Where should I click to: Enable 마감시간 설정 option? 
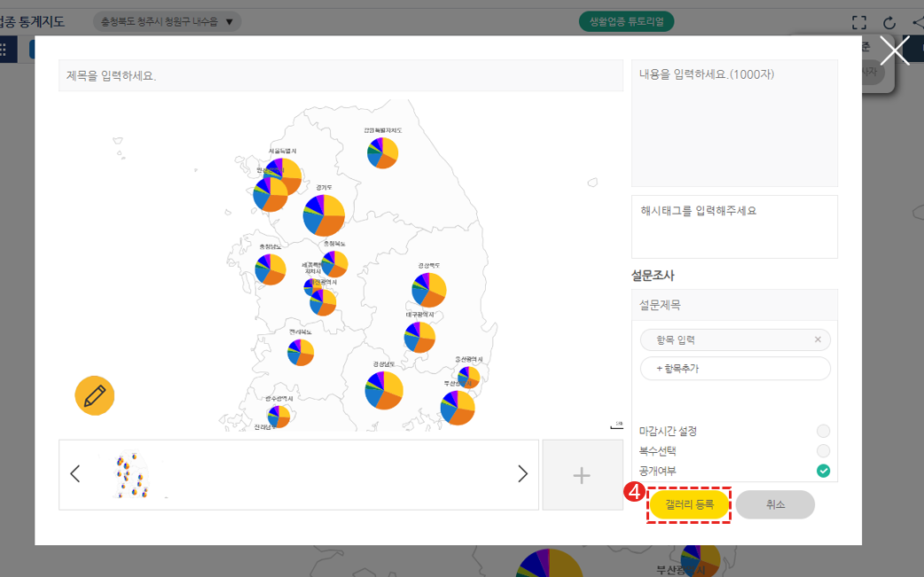click(823, 431)
